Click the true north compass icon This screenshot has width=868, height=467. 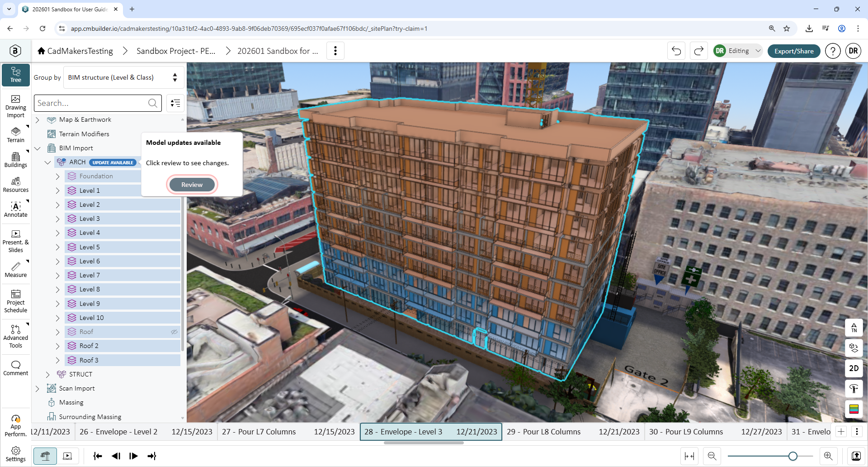[x=854, y=328]
